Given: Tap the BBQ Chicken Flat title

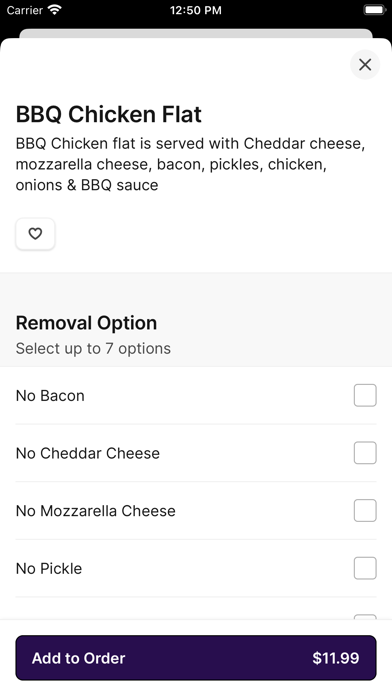Looking at the screenshot, I should click(109, 114).
